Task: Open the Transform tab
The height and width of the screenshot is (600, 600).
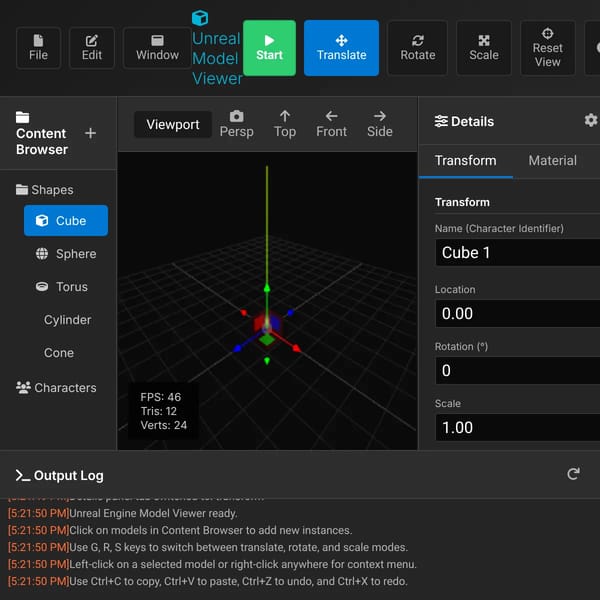Action: pos(466,161)
